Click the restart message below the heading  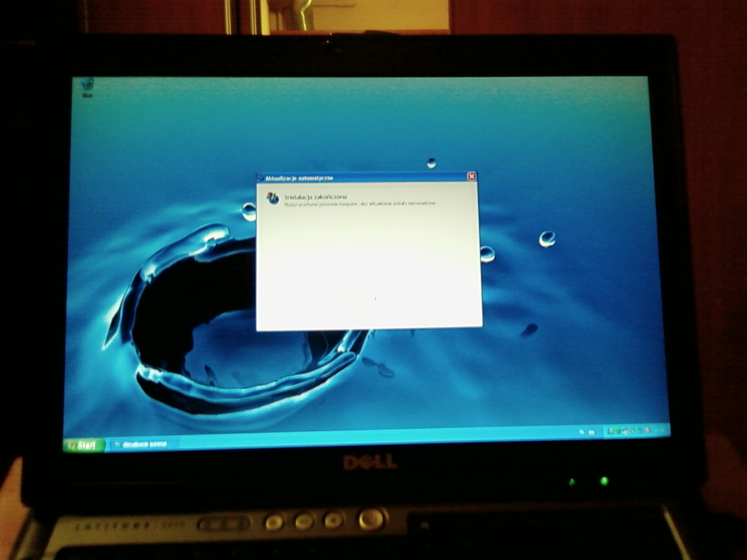coord(359,204)
